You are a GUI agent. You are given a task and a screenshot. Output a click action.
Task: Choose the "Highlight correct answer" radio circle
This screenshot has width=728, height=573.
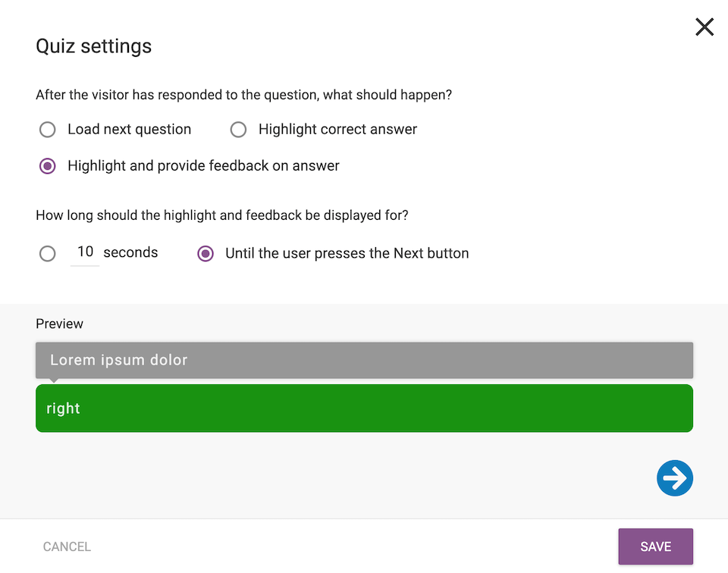(238, 130)
